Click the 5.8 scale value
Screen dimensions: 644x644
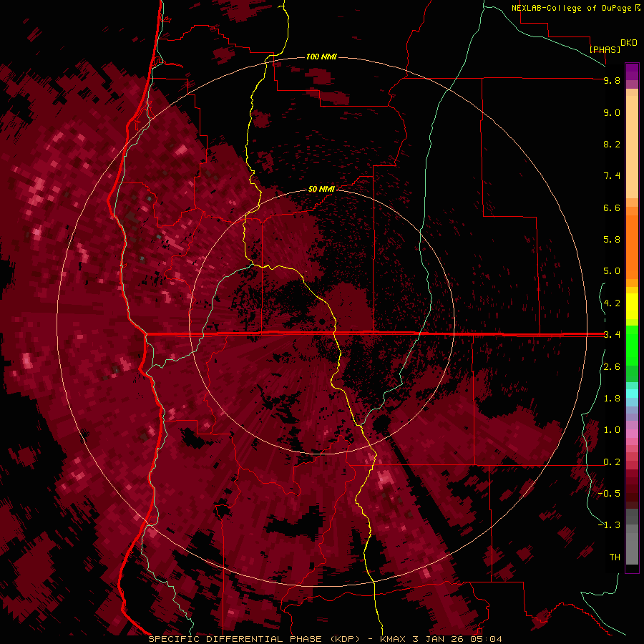point(612,240)
